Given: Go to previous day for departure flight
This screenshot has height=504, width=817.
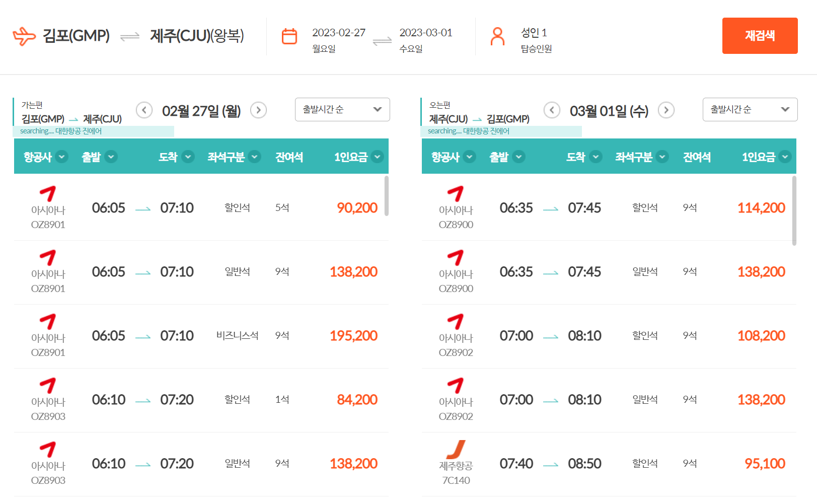Looking at the screenshot, I should (144, 110).
